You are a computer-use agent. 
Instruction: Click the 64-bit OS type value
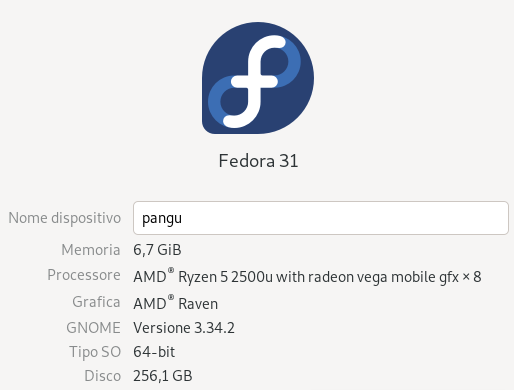154,352
